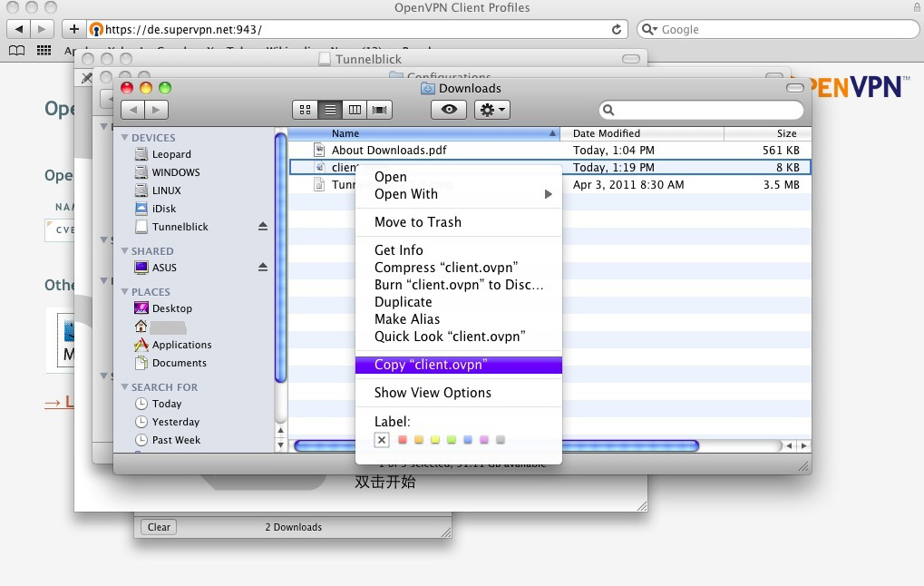Apply the orange label color
924x586 pixels.
[x=419, y=440]
